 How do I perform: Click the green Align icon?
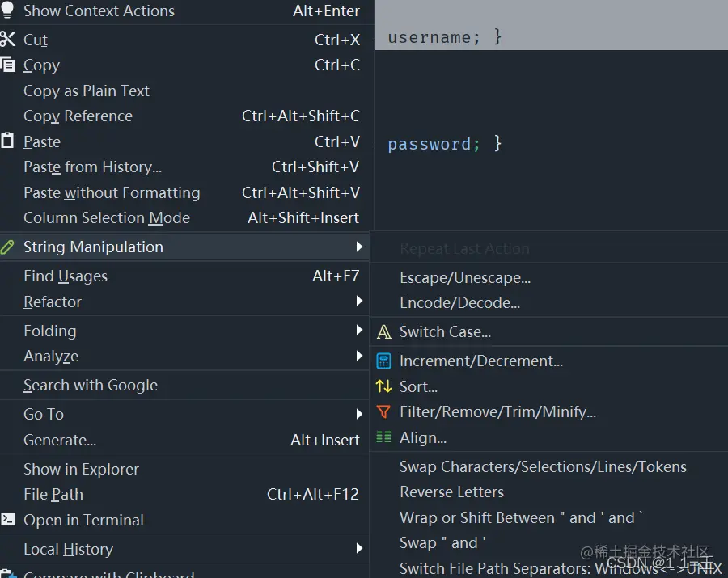(383, 437)
